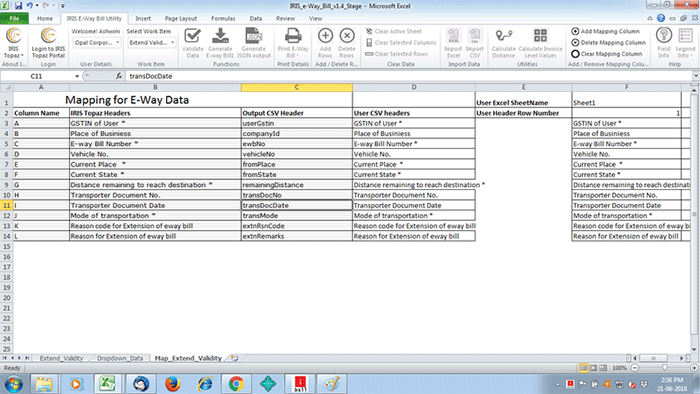Click the Save icon in quick access toolbar
700x394 pixels.
pos(18,6)
